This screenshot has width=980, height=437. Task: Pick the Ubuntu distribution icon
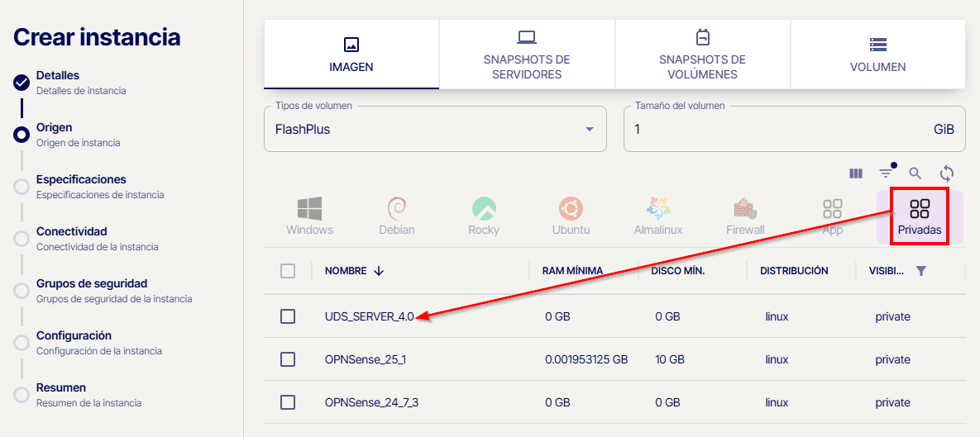[570, 209]
